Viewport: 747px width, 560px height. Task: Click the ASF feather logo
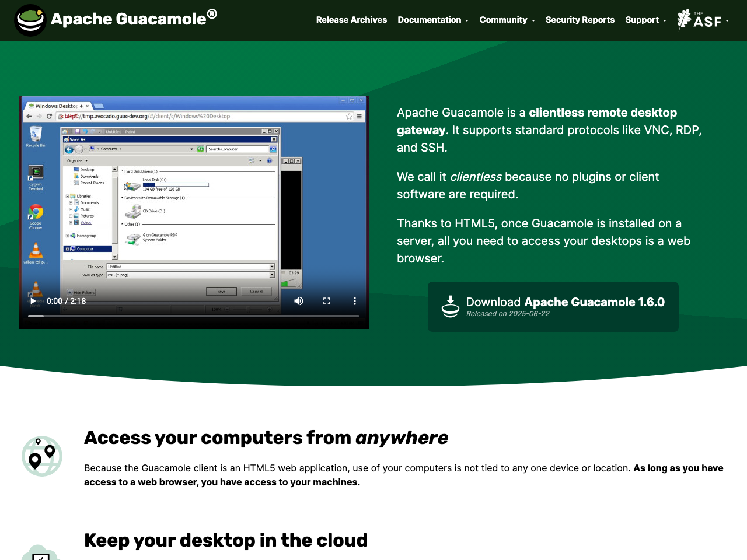click(683, 19)
